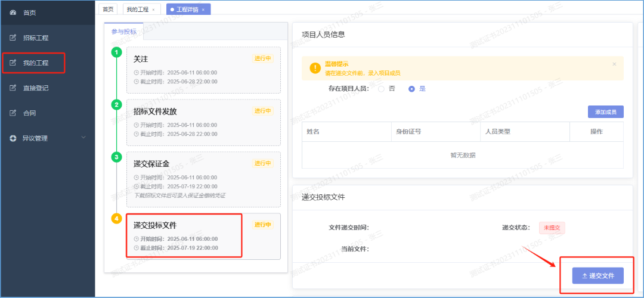Open 直接登记 in the sidebar
The height and width of the screenshot is (298, 644).
tap(47, 88)
